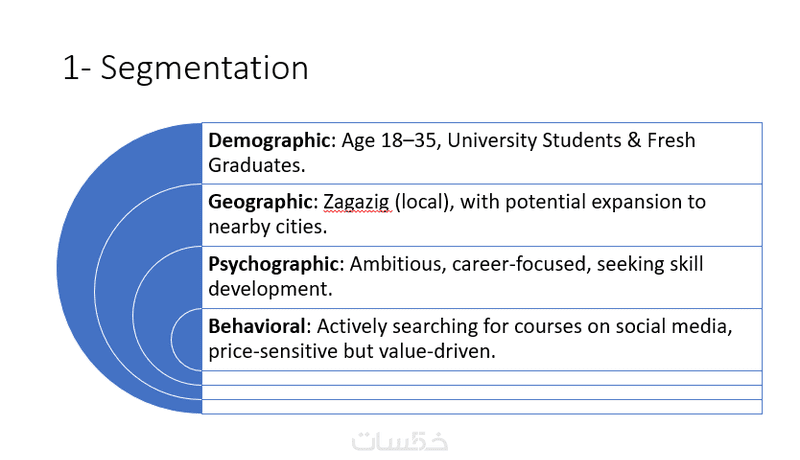Select the innermost small semicircle

pos(187,340)
